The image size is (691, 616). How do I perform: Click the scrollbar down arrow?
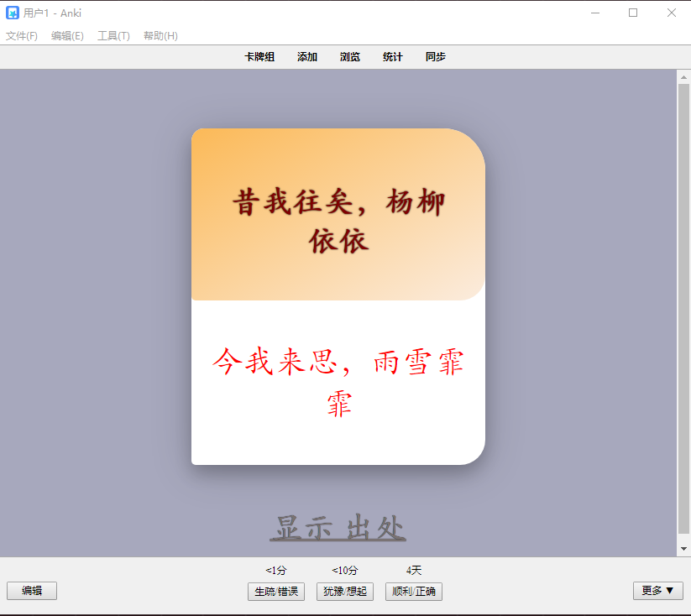(683, 549)
